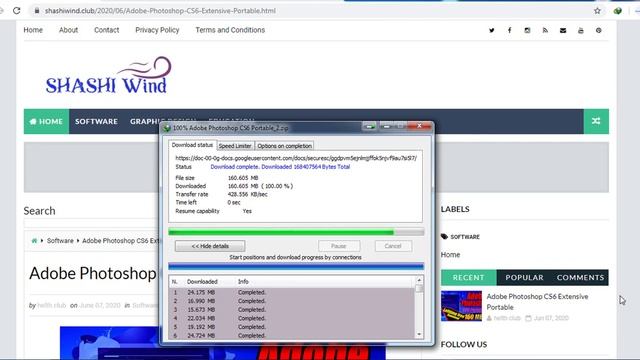Click the padlock site info icon
Image resolution: width=640 pixels, height=360 pixels.
click(x=37, y=11)
